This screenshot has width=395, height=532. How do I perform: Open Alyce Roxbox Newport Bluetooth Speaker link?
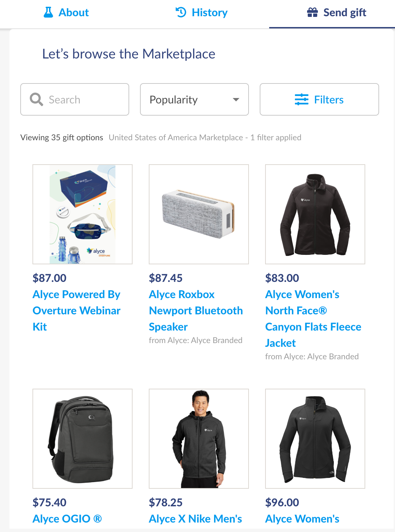[196, 311]
